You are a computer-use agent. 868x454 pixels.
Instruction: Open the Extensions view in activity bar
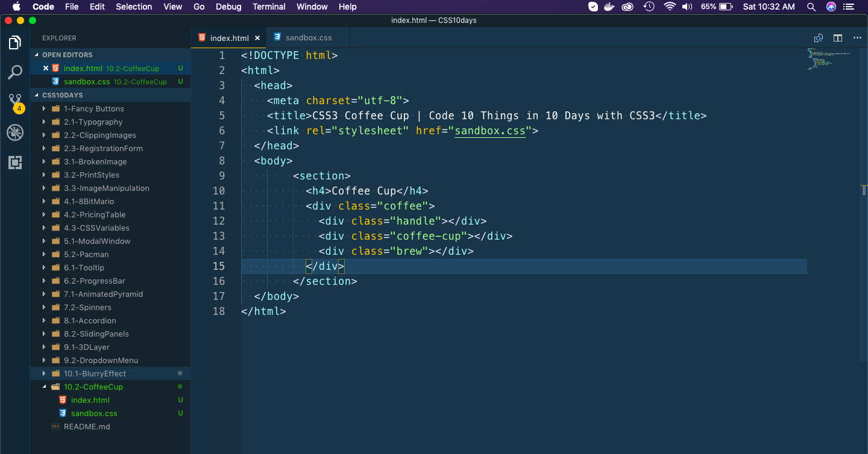click(15, 162)
